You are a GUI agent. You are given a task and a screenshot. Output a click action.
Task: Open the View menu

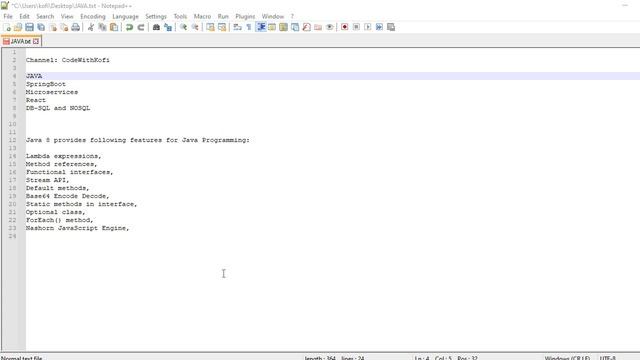point(67,16)
